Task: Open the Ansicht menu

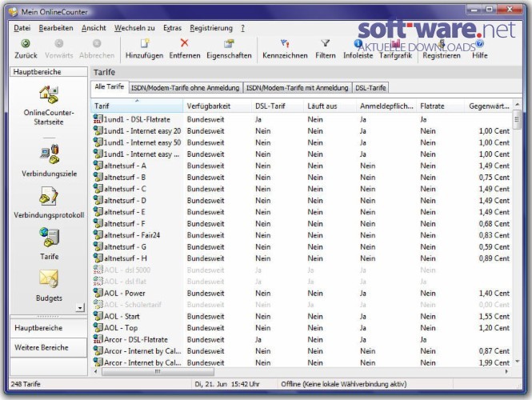Action: click(x=94, y=28)
